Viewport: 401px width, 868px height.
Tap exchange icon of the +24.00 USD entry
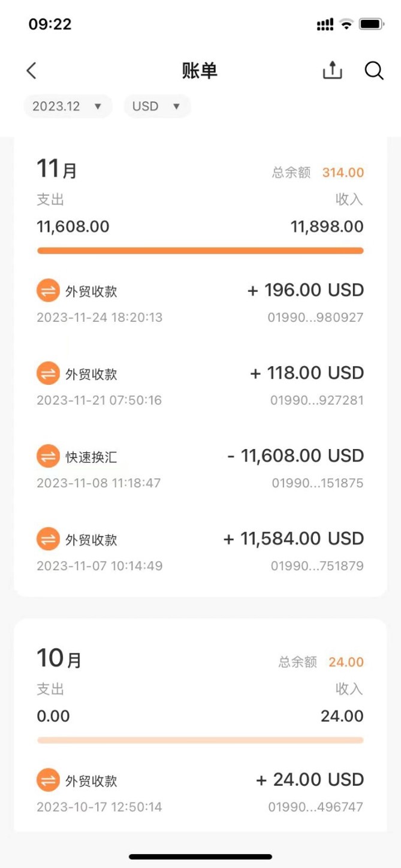48,780
